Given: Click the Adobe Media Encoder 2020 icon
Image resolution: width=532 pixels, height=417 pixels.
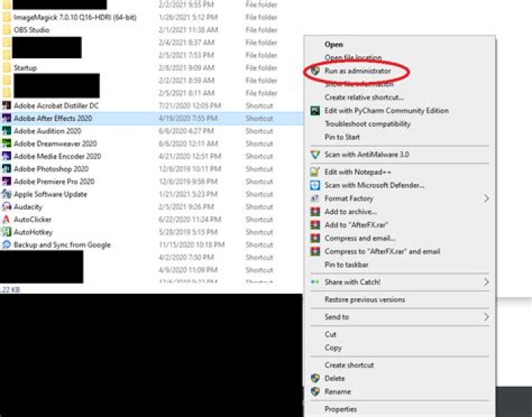Looking at the screenshot, I should pyautogui.click(x=7, y=156).
